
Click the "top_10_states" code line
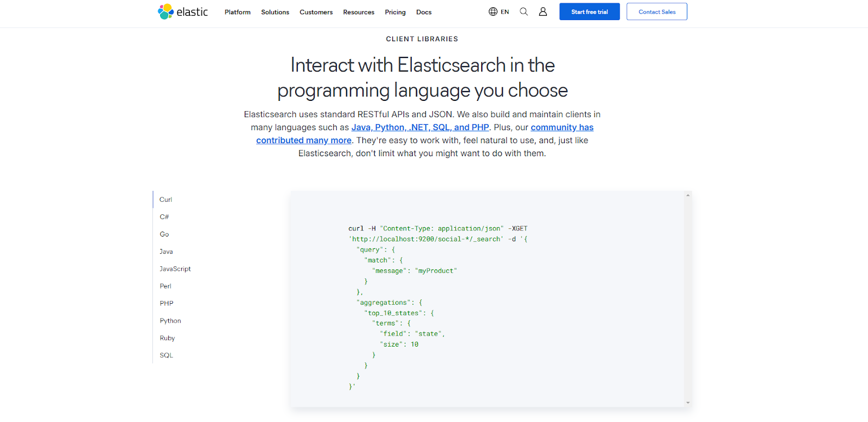click(x=399, y=313)
